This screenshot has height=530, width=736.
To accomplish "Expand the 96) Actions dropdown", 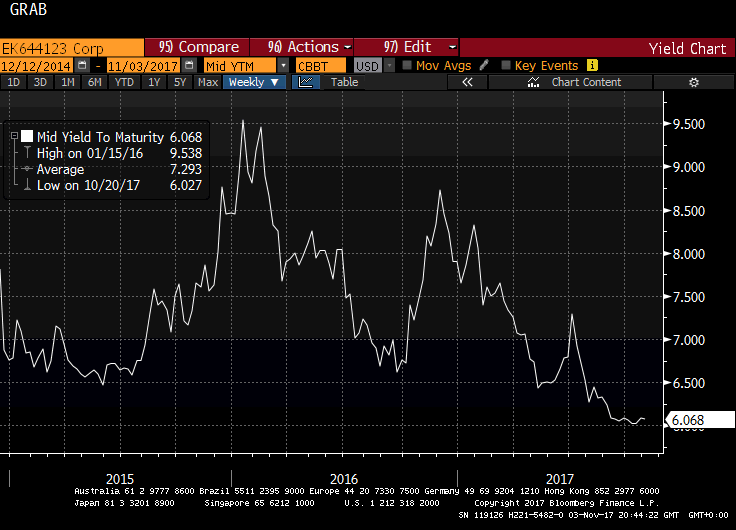I will coord(348,47).
